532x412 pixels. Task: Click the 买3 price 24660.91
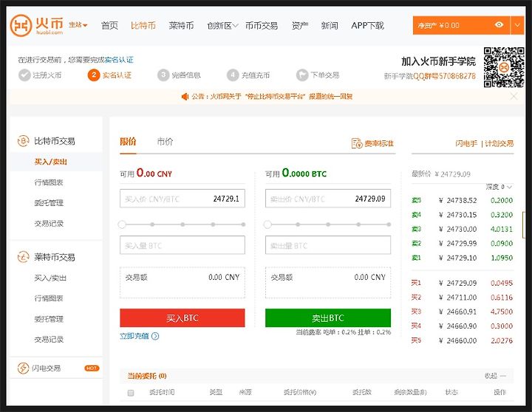point(457,312)
